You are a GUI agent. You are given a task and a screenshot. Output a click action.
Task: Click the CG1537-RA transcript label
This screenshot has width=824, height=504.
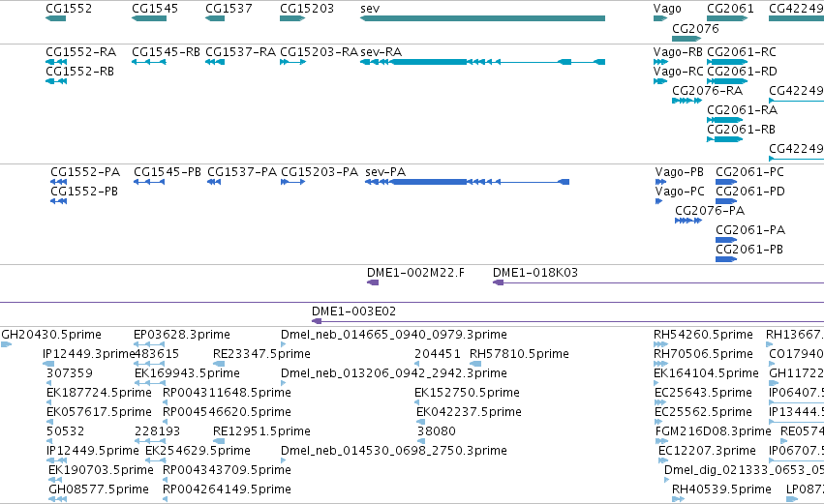pyautogui.click(x=241, y=52)
